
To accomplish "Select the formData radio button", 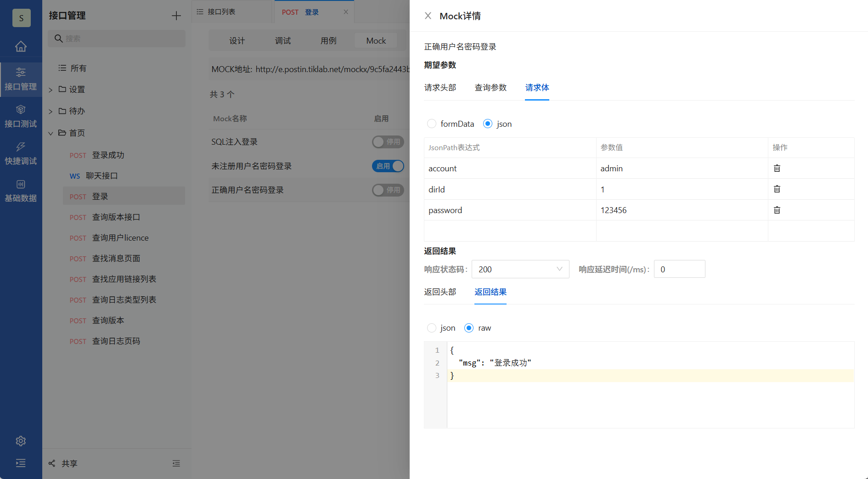I will point(432,124).
